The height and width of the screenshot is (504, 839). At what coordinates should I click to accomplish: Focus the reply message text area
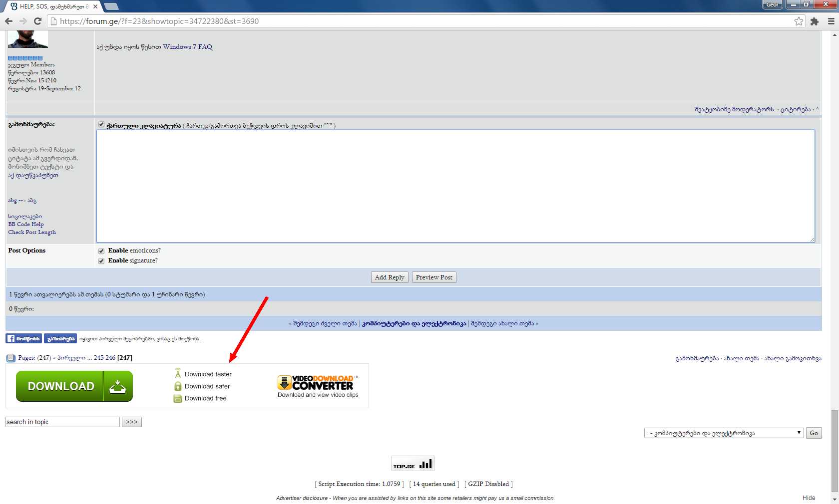click(x=455, y=186)
